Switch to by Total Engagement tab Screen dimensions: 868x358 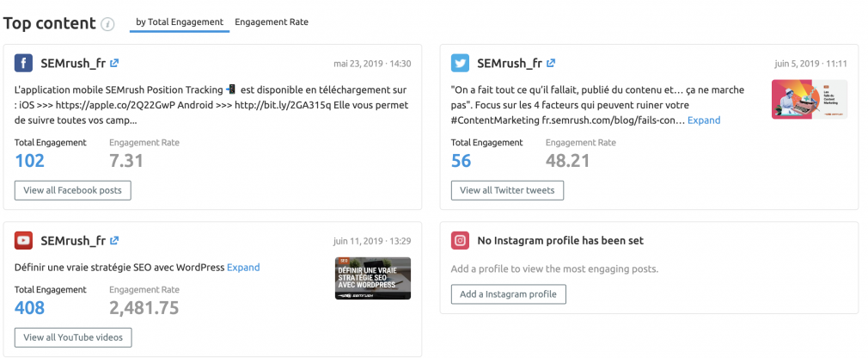180,22
